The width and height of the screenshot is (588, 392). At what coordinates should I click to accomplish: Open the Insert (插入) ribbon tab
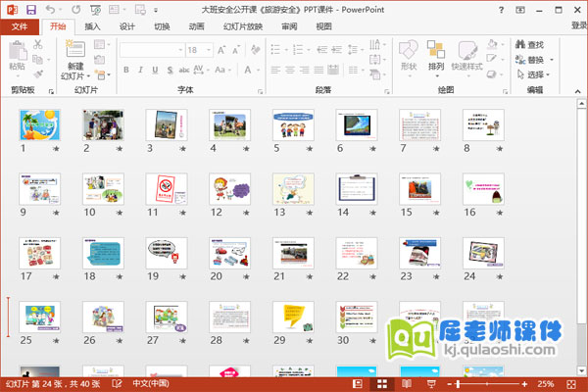pos(91,27)
